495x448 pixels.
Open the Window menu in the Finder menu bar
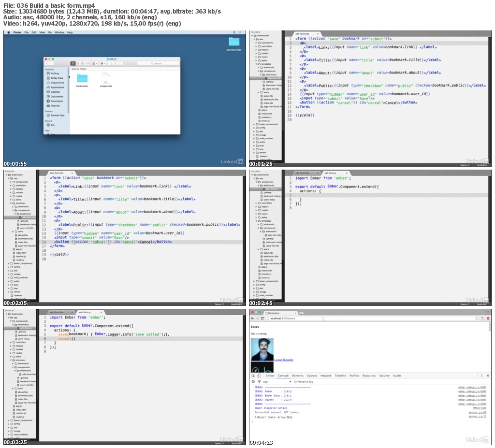(59, 32)
